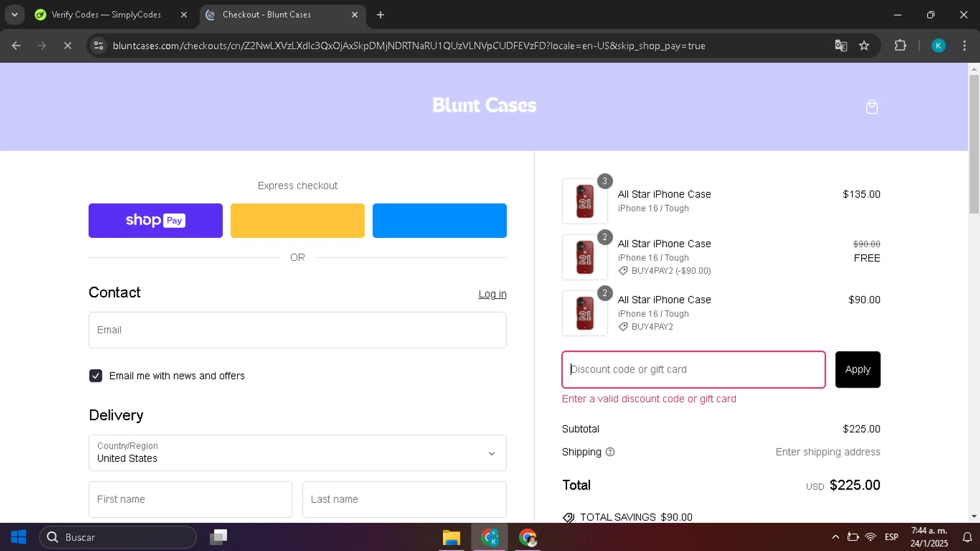
Task: Bookmark this page with the star icon
Action: click(x=864, y=46)
